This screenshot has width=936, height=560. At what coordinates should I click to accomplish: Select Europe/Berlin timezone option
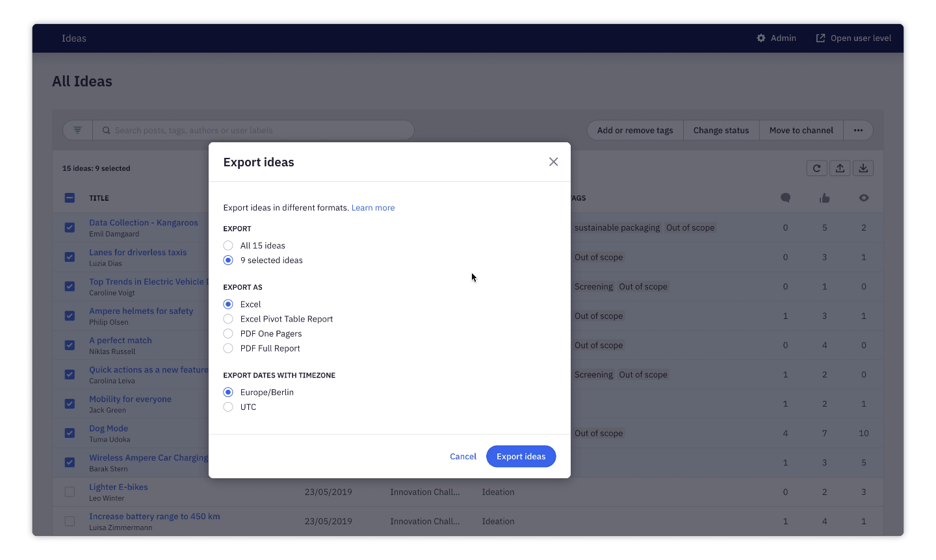pyautogui.click(x=228, y=392)
